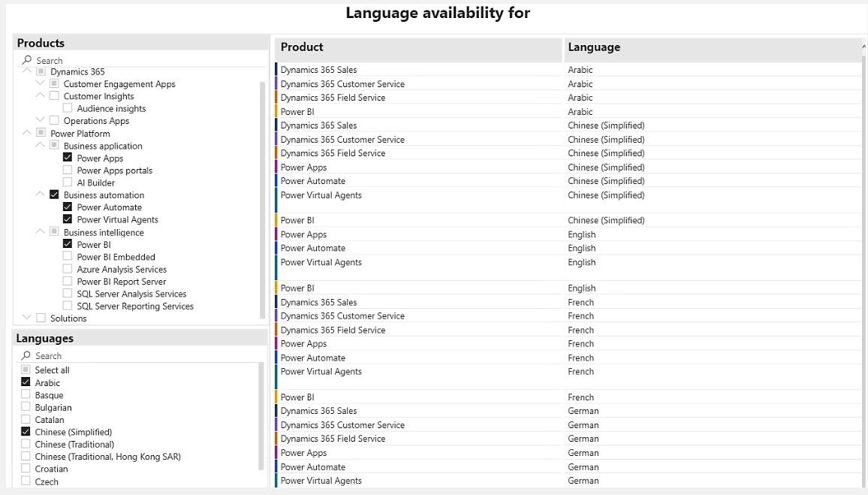Select Dynamics 365 Sales Arabic row
The image size is (868, 495).
(x=568, y=70)
